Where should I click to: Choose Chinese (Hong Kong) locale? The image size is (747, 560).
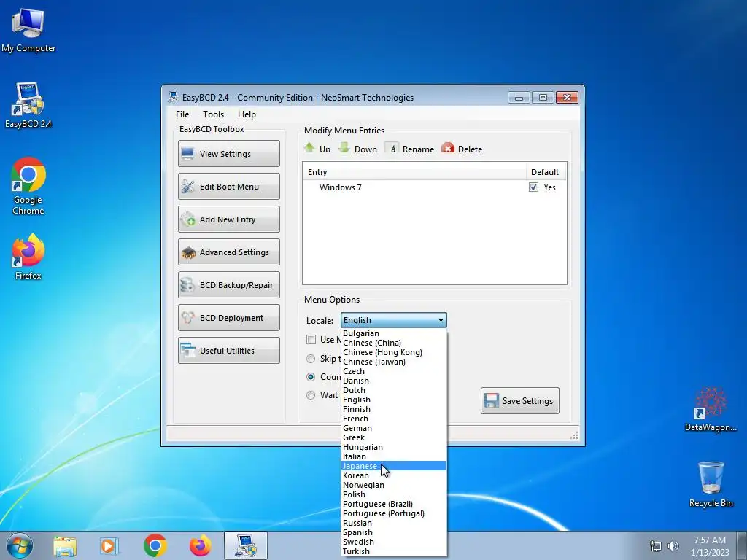394,352
